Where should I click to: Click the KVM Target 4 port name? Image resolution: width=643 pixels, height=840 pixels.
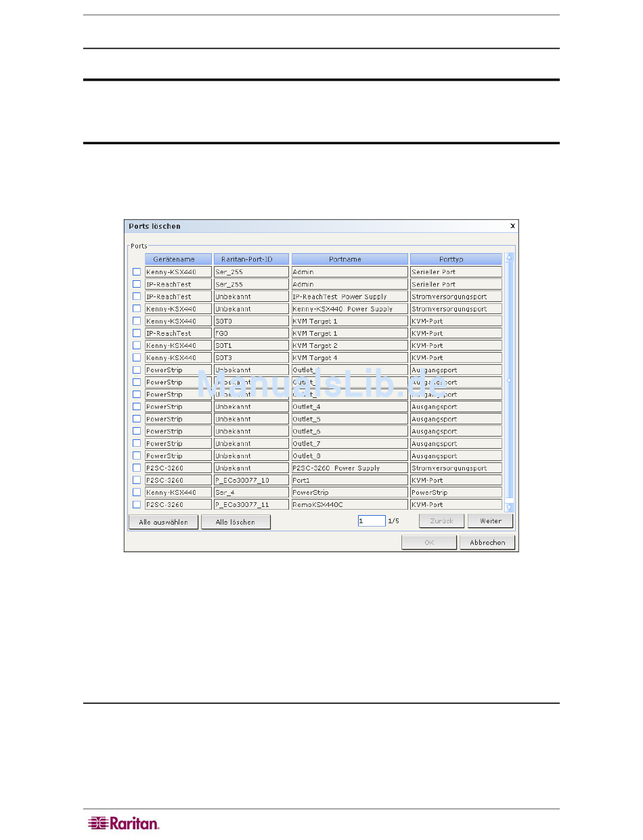pos(350,357)
